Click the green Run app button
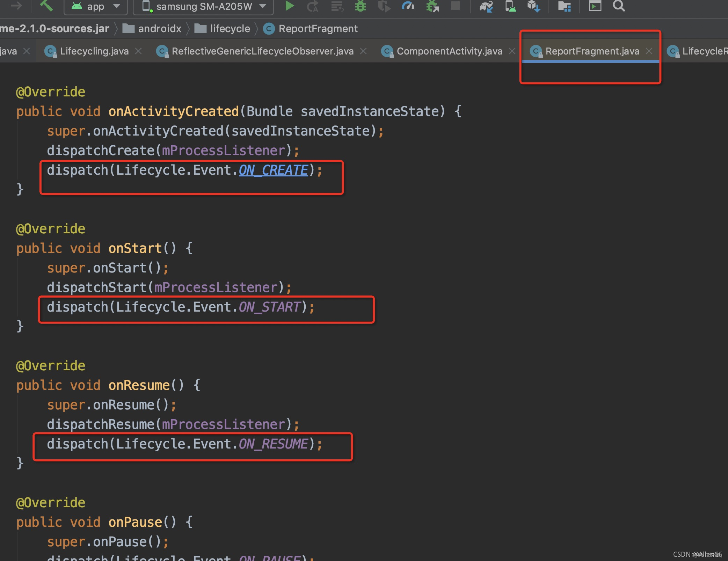The width and height of the screenshot is (728, 561). click(x=289, y=6)
